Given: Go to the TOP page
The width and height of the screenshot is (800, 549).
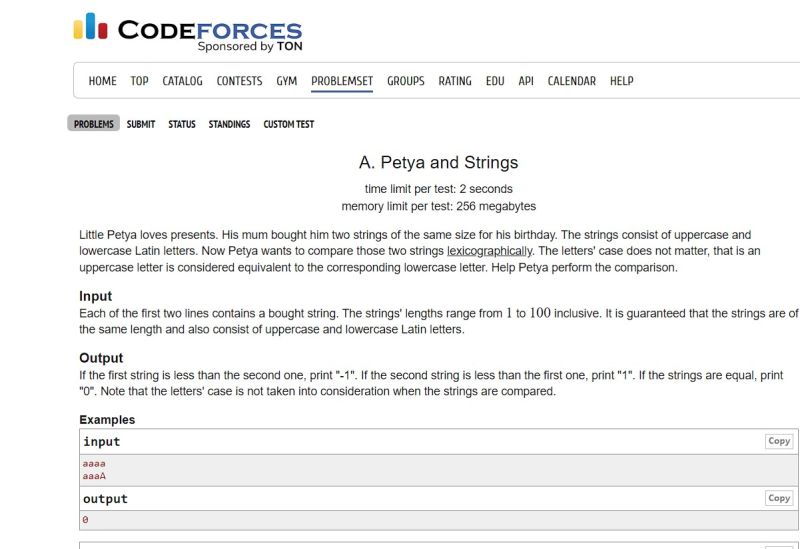Looking at the screenshot, I should pyautogui.click(x=139, y=81).
